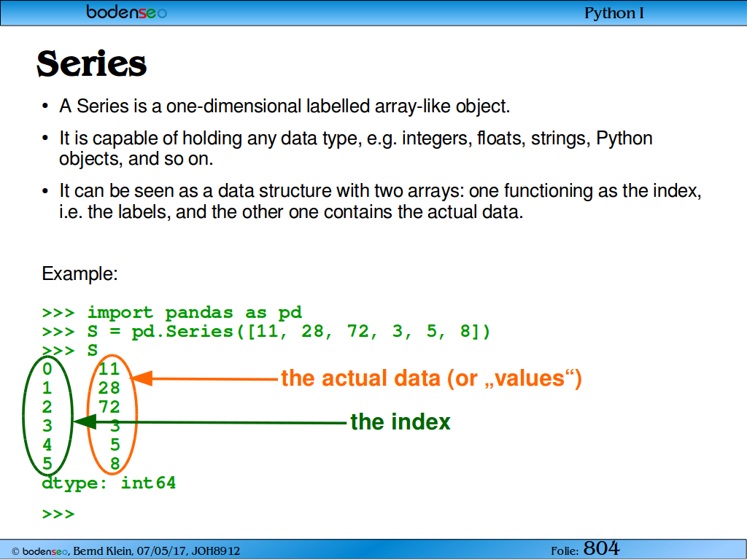Click the bullet text about holding any data type
Image resolution: width=747 pixels, height=560 pixels.
click(355, 148)
